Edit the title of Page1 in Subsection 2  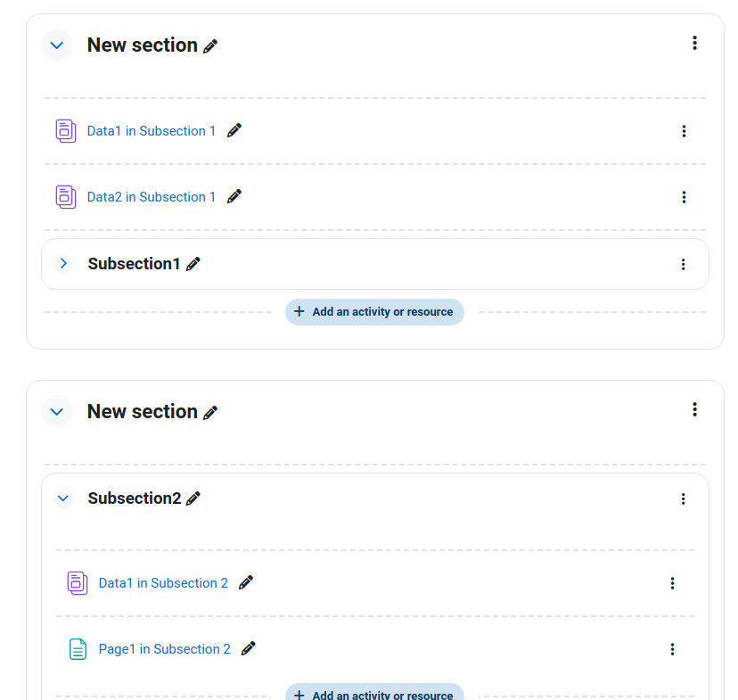pos(248,648)
